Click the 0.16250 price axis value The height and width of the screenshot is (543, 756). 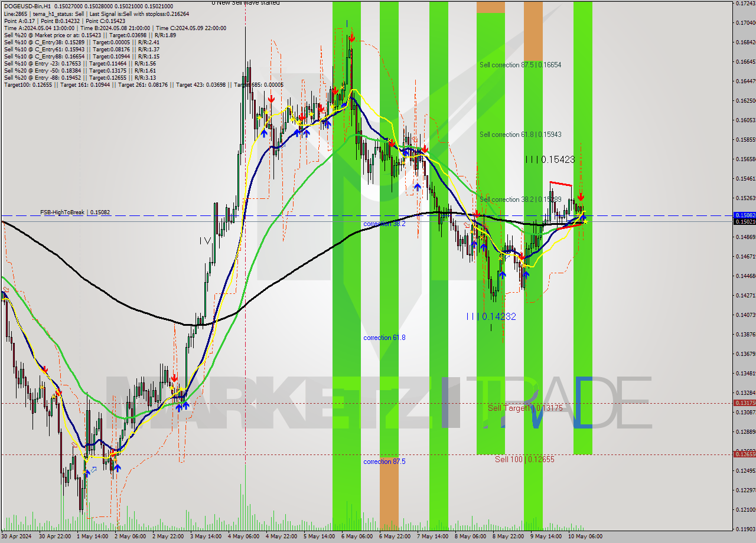click(745, 100)
